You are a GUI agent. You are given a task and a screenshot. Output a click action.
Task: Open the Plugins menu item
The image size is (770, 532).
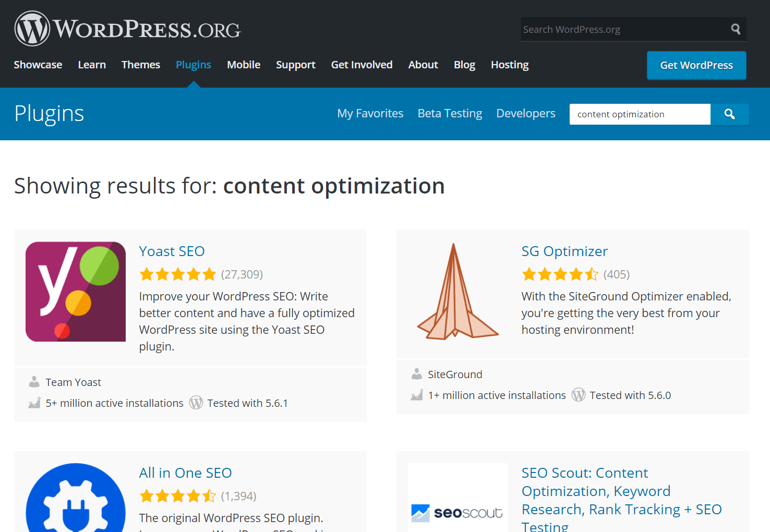[x=193, y=65]
